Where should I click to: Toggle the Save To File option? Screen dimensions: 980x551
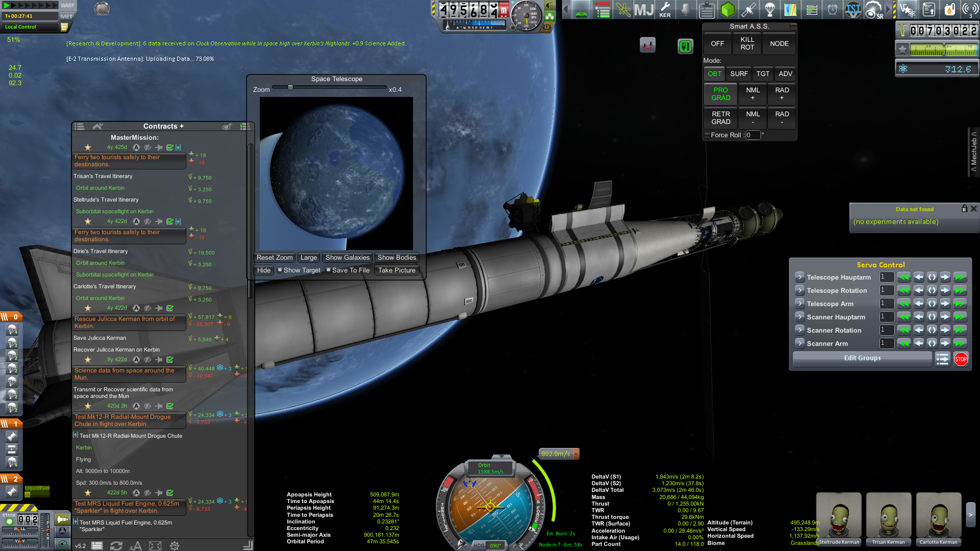pos(328,270)
